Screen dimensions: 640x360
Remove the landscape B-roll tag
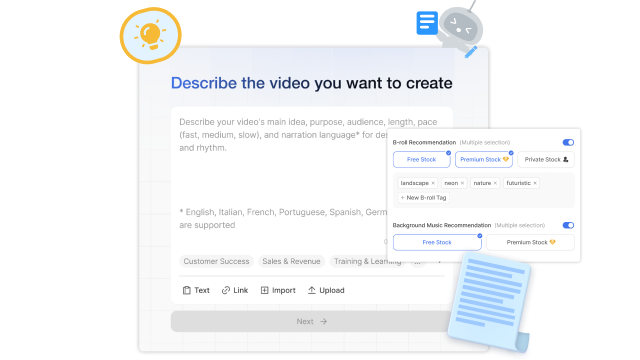(x=433, y=183)
